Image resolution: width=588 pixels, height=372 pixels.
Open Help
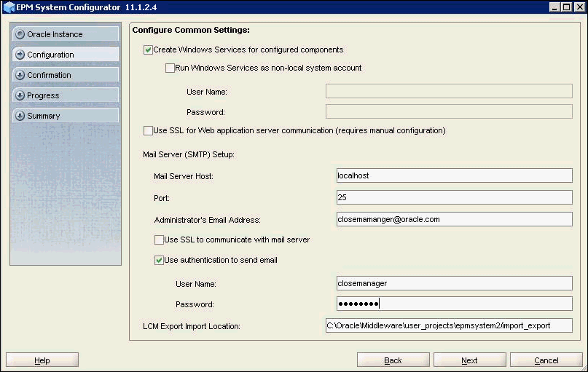(42, 360)
